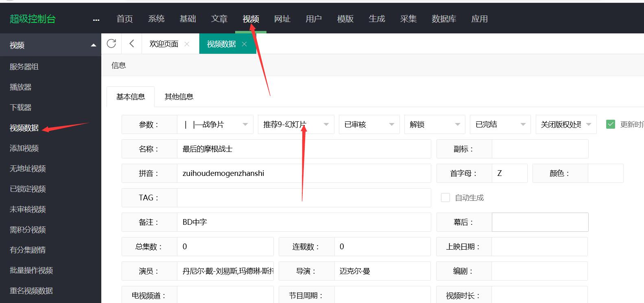Viewport: 644px width, 303px height.
Task: Click the 副标 input field
Action: coord(540,149)
